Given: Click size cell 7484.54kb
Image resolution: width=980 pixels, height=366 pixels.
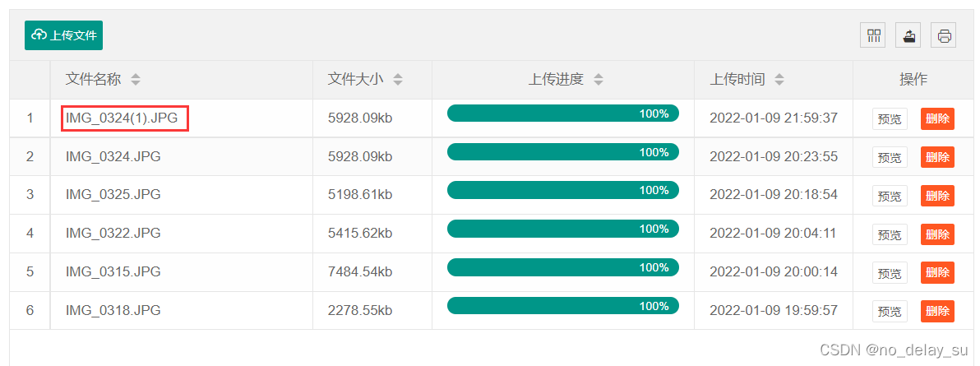Looking at the screenshot, I should click(360, 271).
